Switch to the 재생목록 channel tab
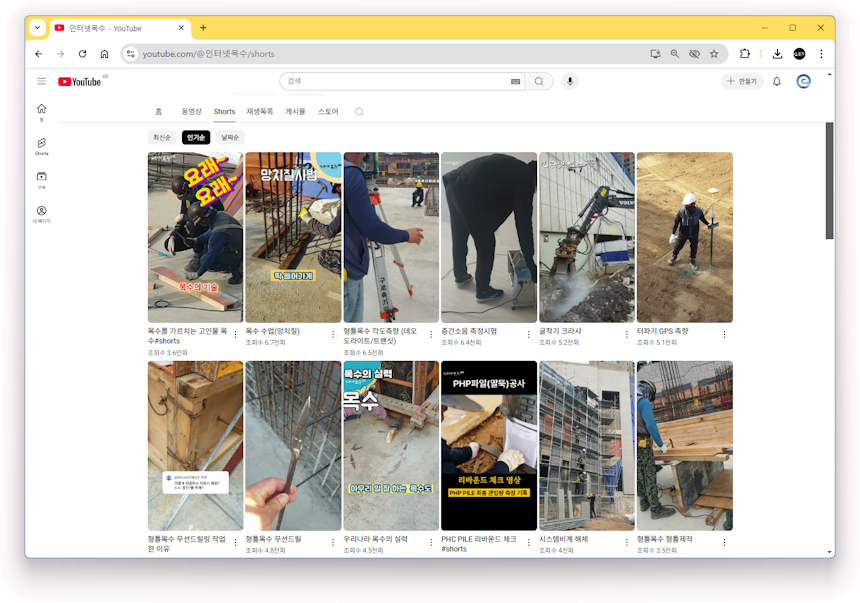The image size is (860, 603). click(259, 111)
